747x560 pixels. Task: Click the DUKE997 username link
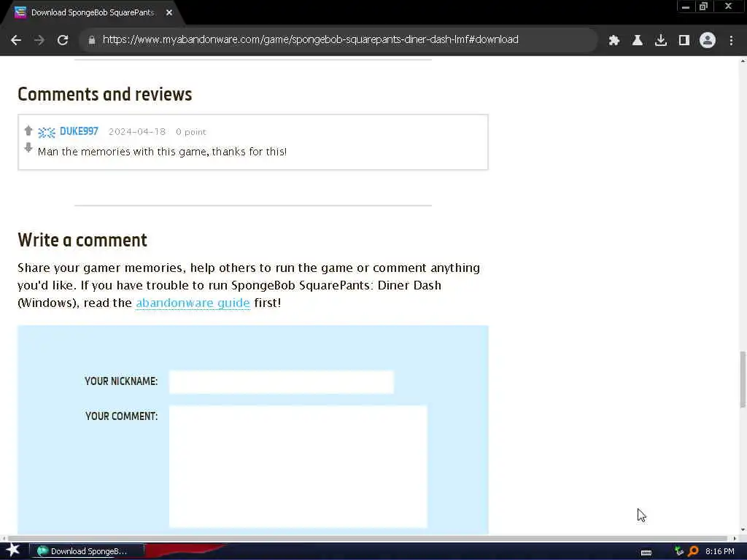(x=79, y=131)
